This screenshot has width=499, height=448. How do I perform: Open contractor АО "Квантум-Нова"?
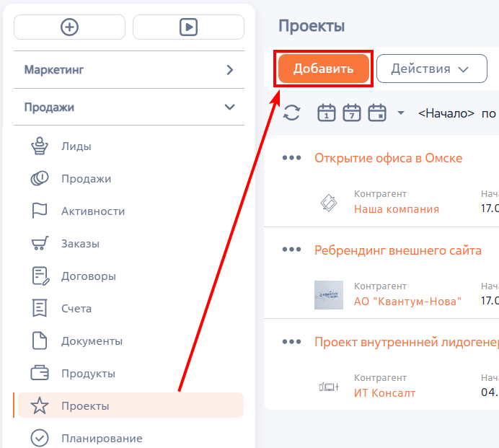[x=407, y=302]
